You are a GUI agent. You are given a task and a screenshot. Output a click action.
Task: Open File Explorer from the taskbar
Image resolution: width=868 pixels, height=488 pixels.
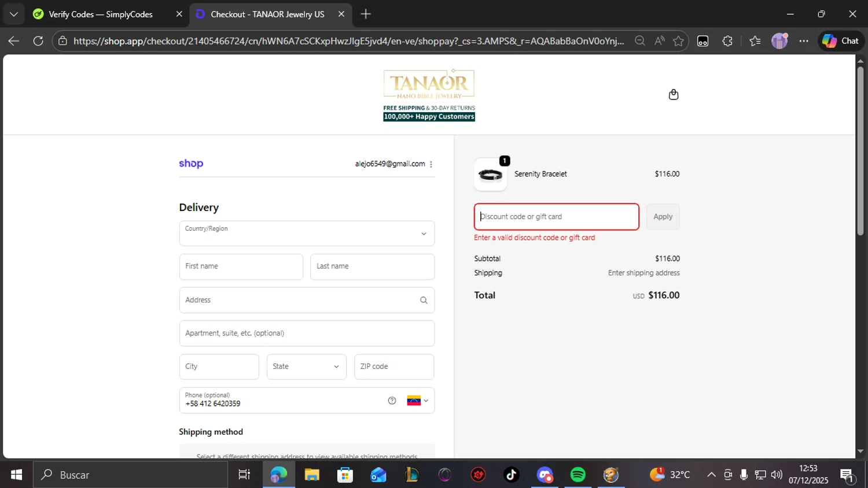[x=312, y=475]
